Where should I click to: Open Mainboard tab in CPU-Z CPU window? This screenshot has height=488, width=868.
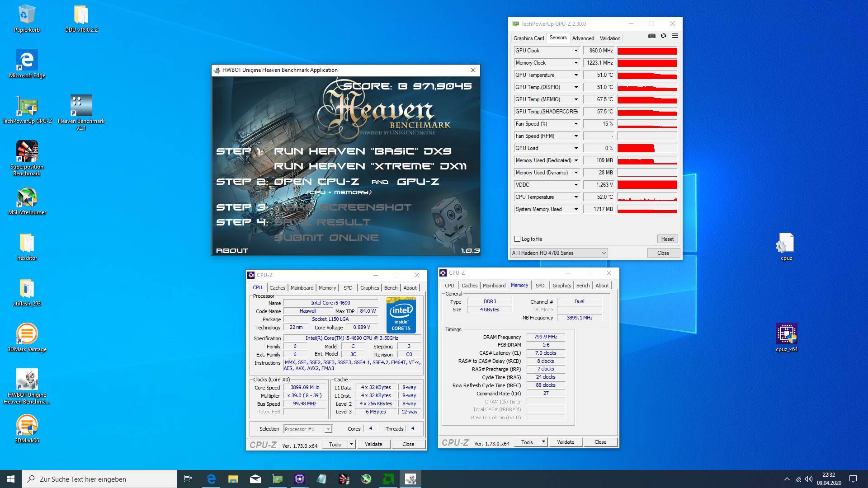coord(302,288)
